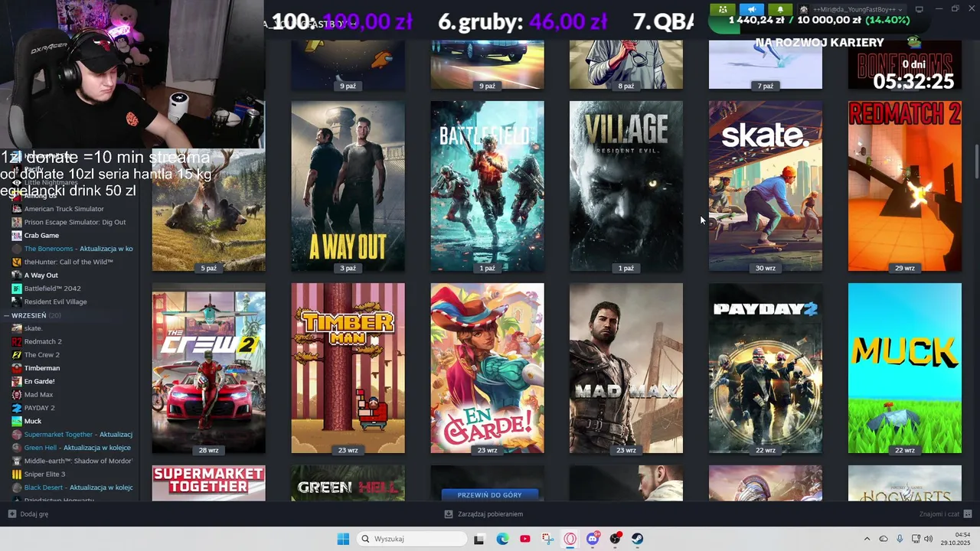Image resolution: width=980 pixels, height=551 pixels.
Task: Open the Windows Start menu
Action: pyautogui.click(x=343, y=539)
